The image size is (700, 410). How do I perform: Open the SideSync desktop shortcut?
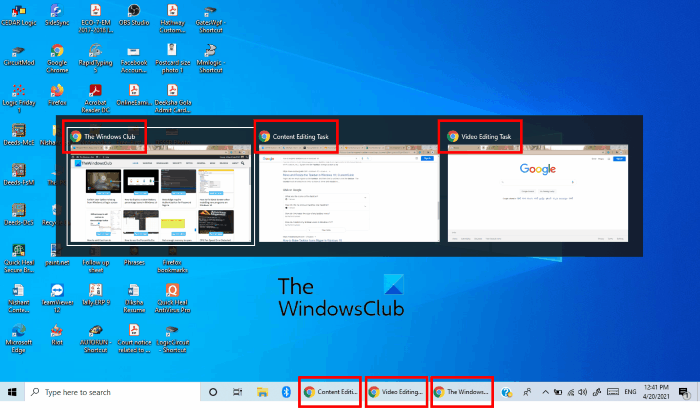tap(57, 15)
